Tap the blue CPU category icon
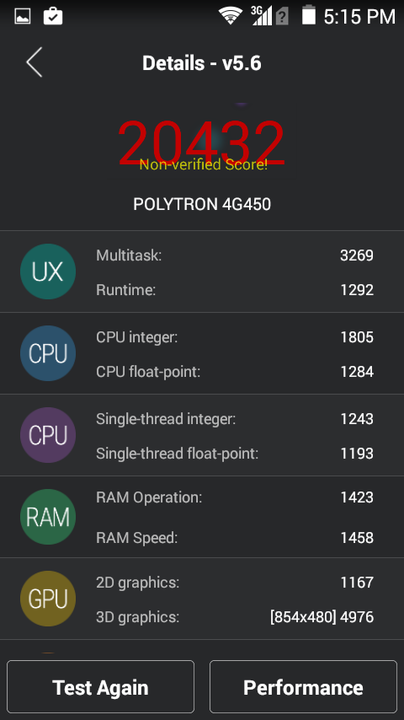404x720 pixels. (48, 353)
